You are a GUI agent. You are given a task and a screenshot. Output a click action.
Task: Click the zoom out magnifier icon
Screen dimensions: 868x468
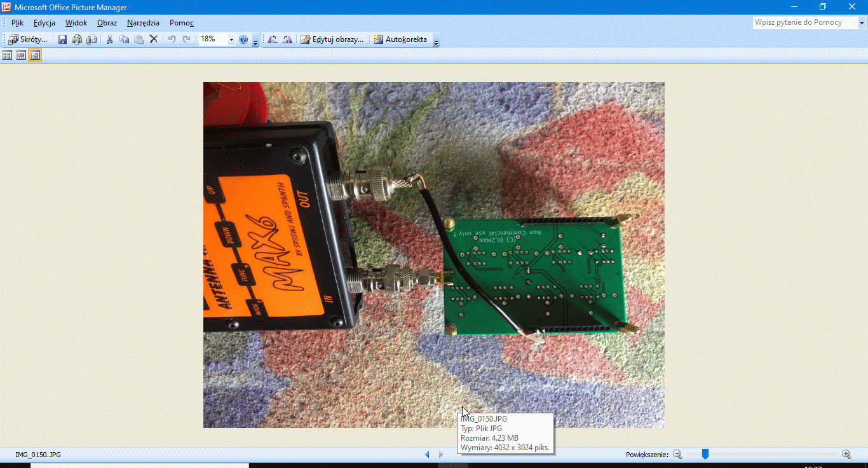[x=677, y=454]
